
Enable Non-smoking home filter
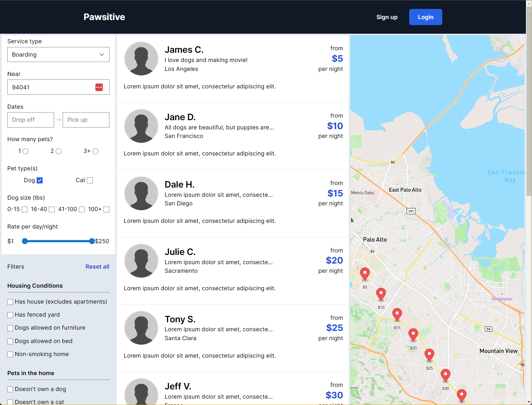10,354
